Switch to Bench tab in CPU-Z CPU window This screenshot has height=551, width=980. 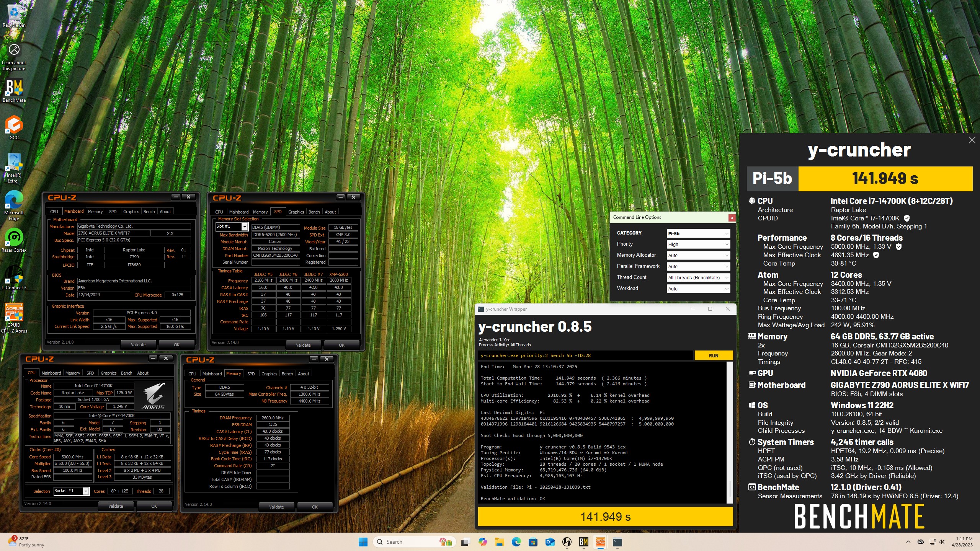[126, 373]
